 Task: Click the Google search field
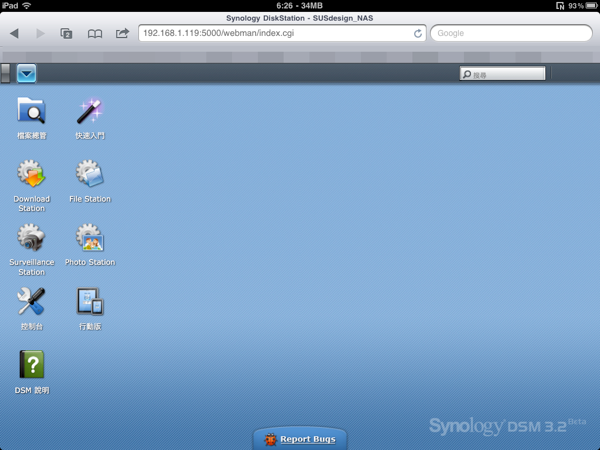pos(511,33)
